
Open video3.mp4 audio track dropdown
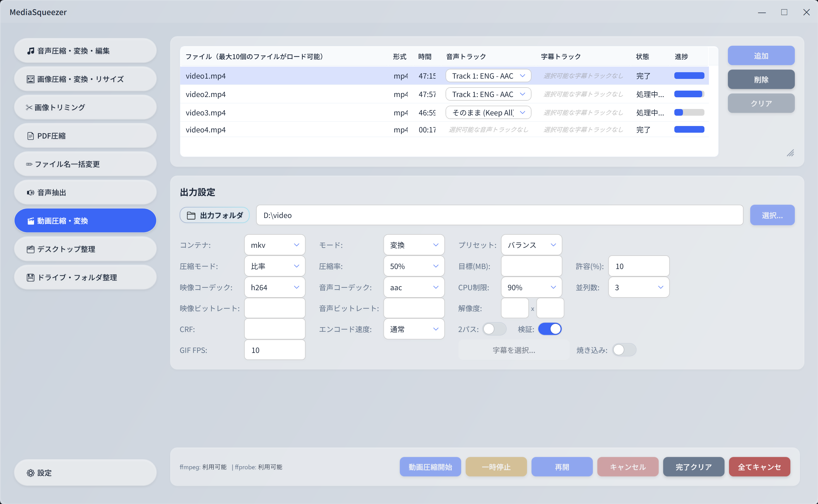click(x=488, y=113)
